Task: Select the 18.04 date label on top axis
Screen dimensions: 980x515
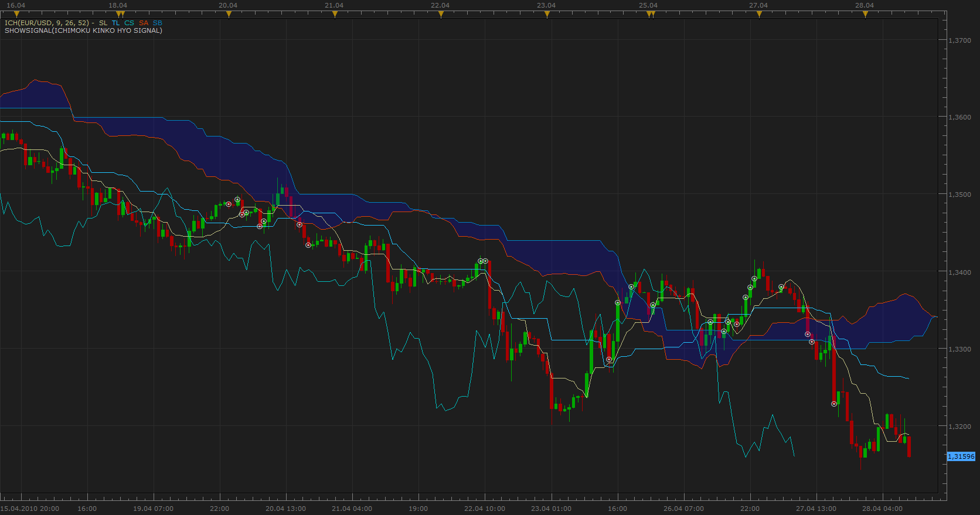Action: tap(118, 5)
